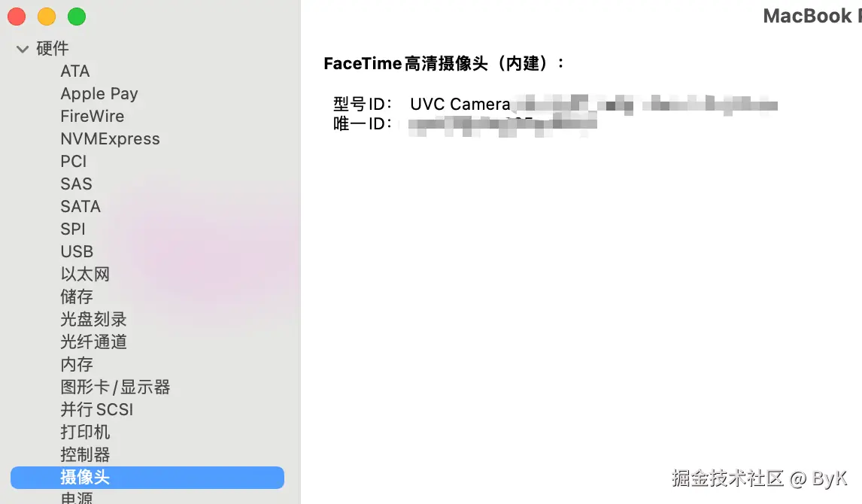Viewport: 862px width, 504px height.
Task: Open the 以太网 Ethernet entry
Action: tap(85, 275)
